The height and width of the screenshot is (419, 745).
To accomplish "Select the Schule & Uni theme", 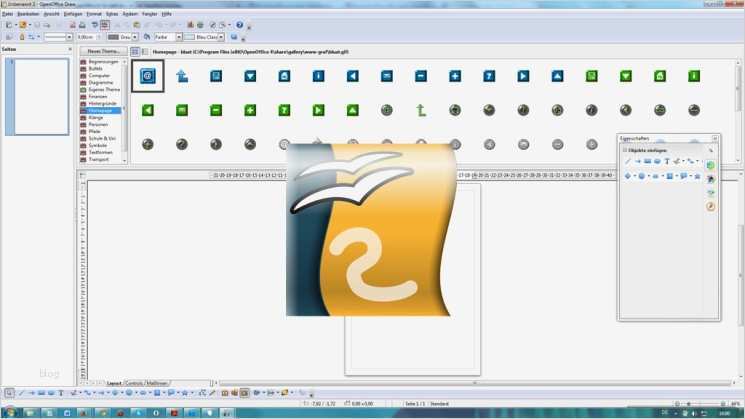I will [x=102, y=138].
